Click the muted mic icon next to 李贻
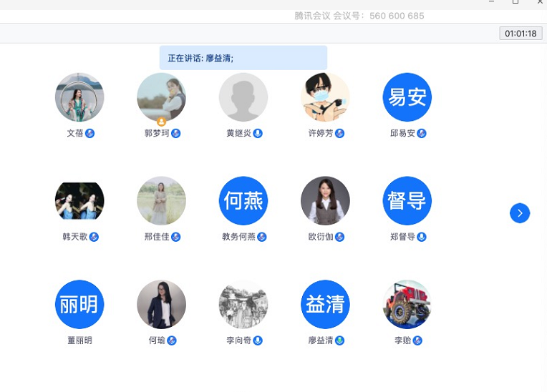Viewport: 547px width, 392px height. pos(417,340)
